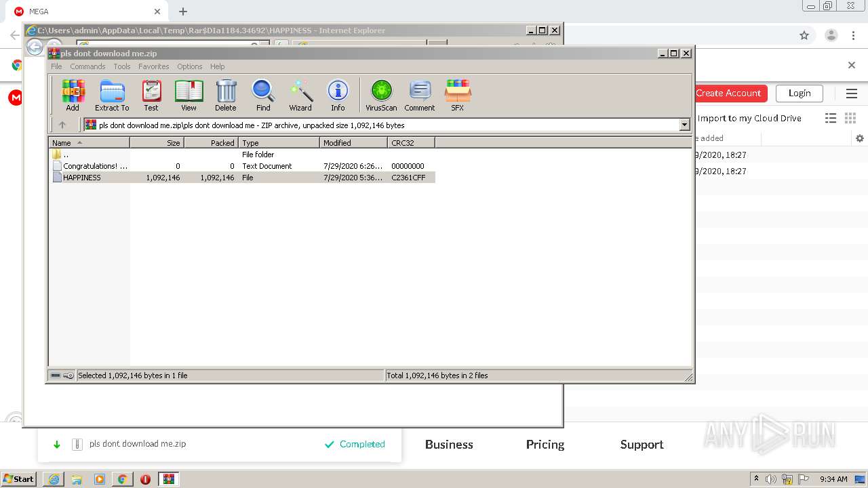This screenshot has width=868, height=488.
Task: Switch MEGA to list view
Action: (x=831, y=118)
